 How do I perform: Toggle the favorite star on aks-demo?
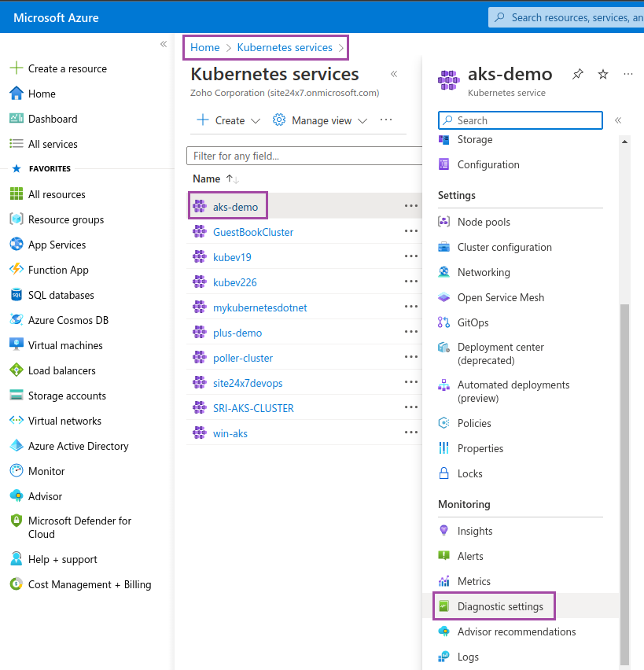coord(602,74)
